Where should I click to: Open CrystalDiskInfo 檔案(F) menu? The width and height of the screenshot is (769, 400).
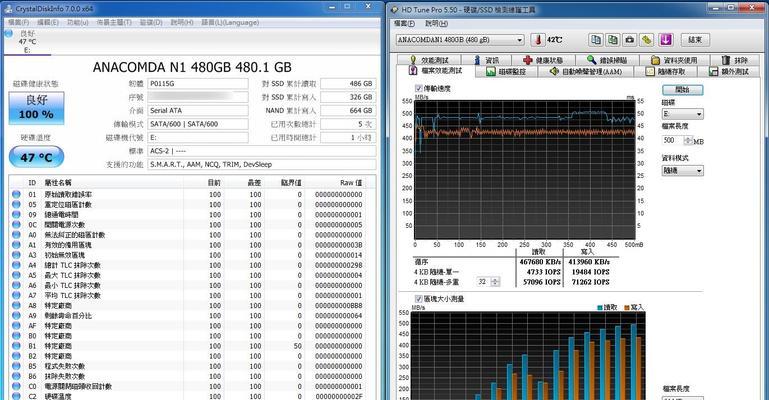click(x=19, y=23)
